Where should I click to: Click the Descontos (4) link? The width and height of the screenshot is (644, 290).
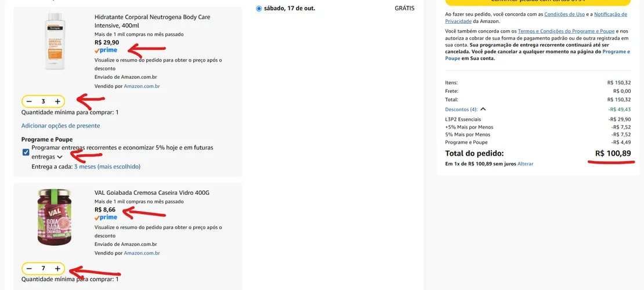pos(462,109)
